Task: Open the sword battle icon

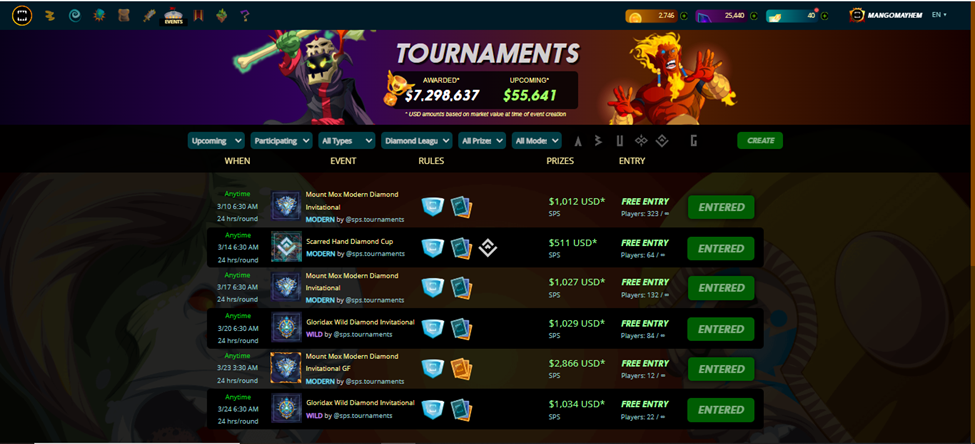Action: (x=148, y=16)
